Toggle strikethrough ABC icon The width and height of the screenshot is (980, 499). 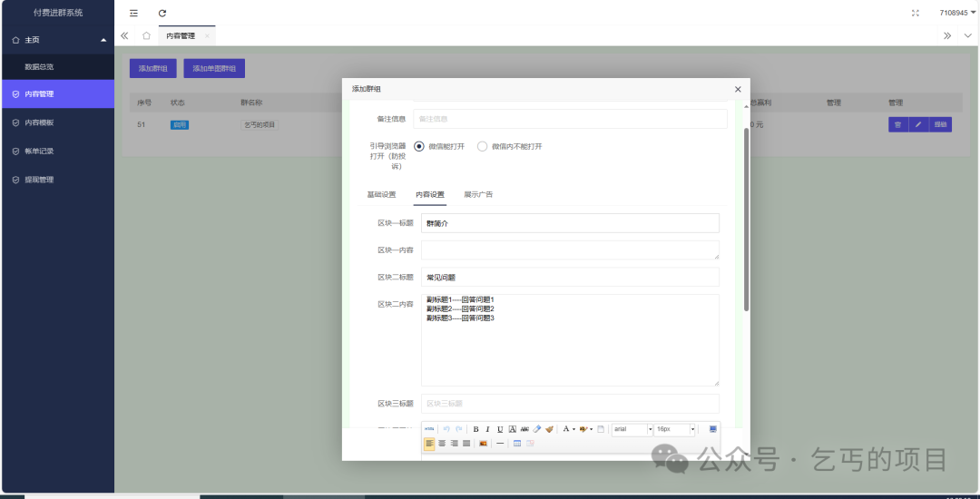(x=524, y=429)
